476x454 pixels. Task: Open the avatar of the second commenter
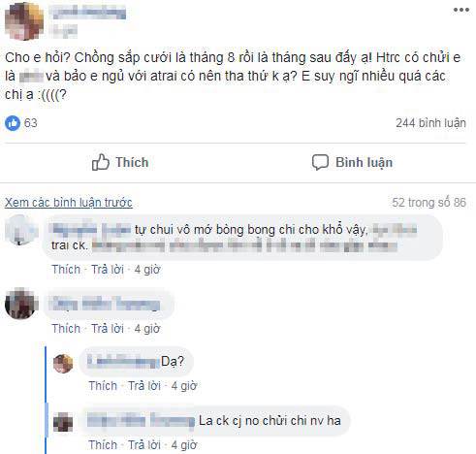click(21, 304)
